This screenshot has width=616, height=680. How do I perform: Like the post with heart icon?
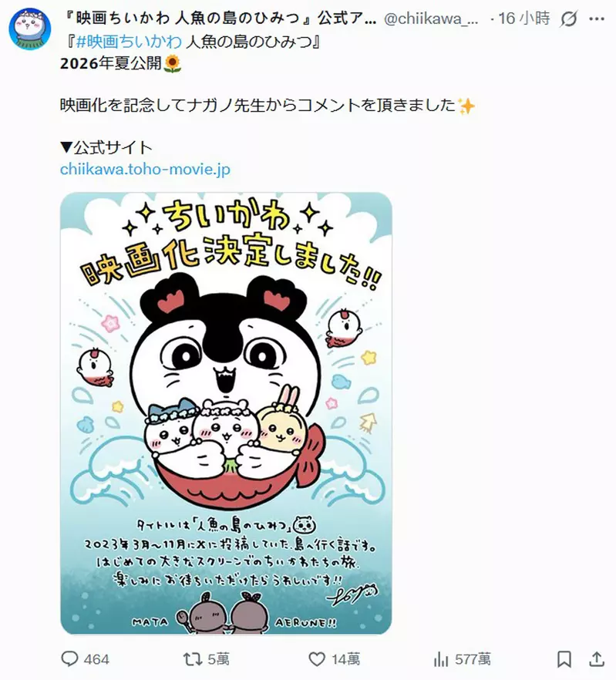(x=317, y=659)
